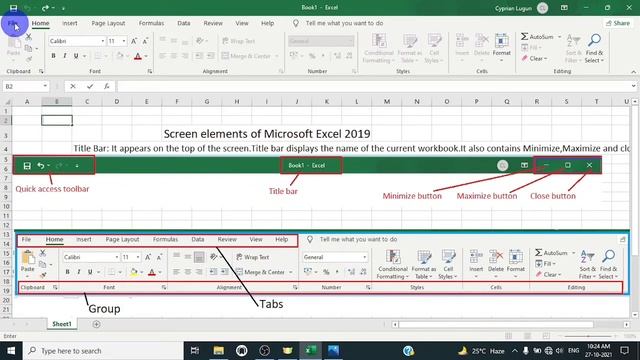640x360 pixels.
Task: Click the Paste button in the top ribbon
Action: [13, 49]
